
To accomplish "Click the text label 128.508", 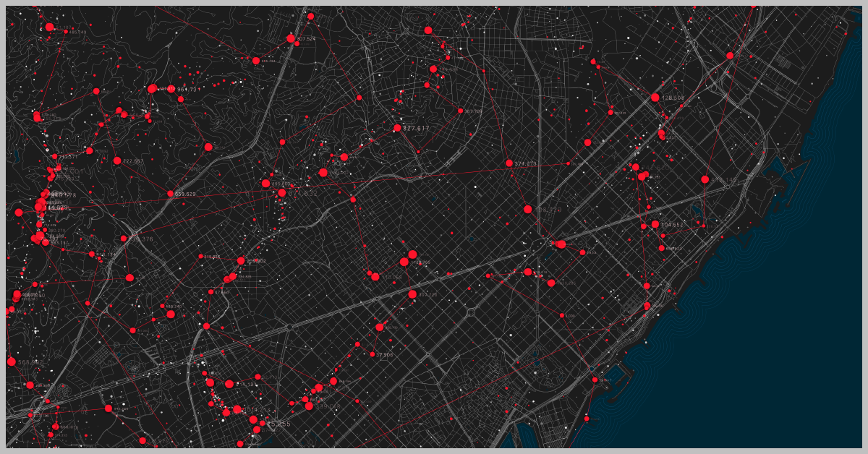I will point(673,98).
